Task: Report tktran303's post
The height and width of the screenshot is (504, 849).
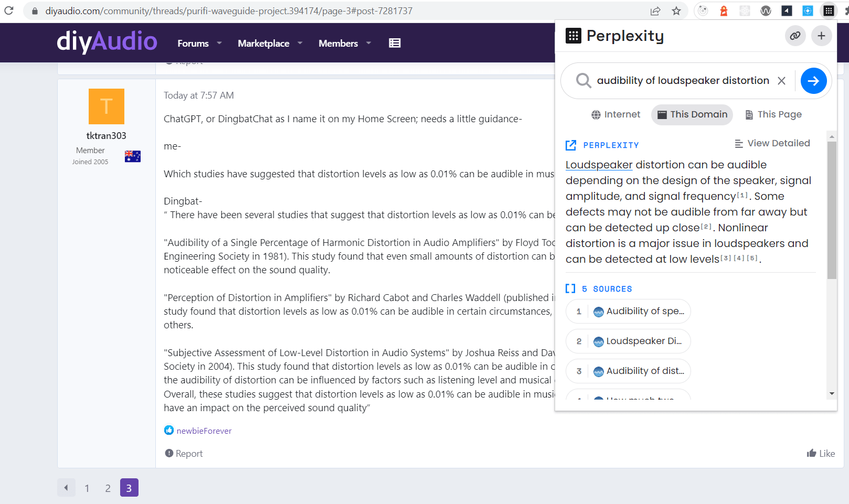Action: 184,454
